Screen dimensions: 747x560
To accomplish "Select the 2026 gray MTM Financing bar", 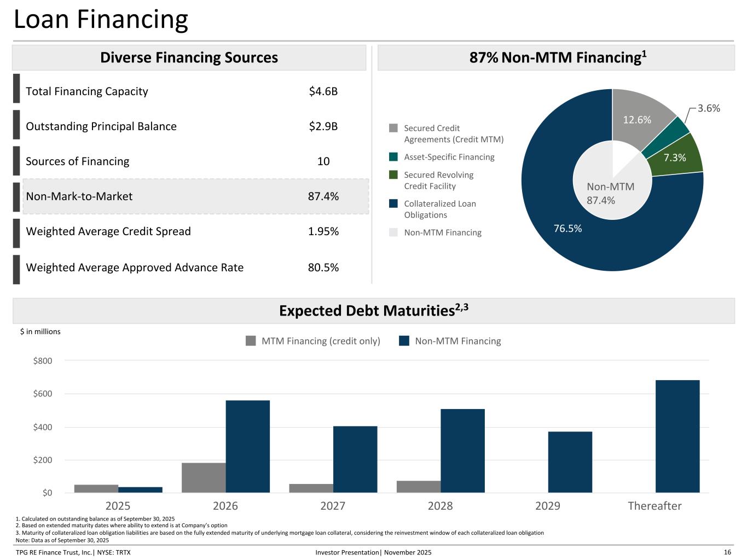I will 204,477.
